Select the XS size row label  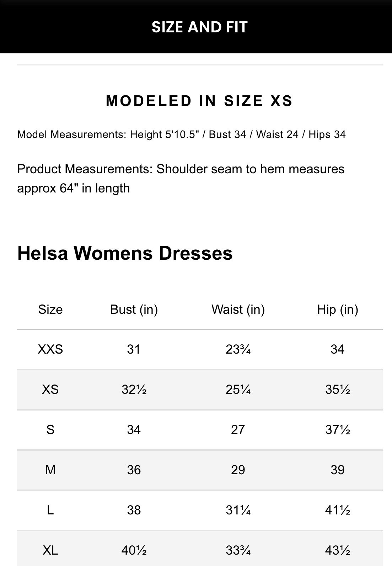[x=50, y=390]
